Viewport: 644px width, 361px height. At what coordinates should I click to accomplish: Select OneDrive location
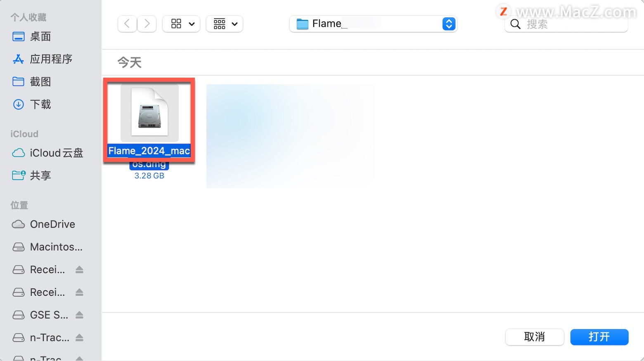[x=52, y=224]
